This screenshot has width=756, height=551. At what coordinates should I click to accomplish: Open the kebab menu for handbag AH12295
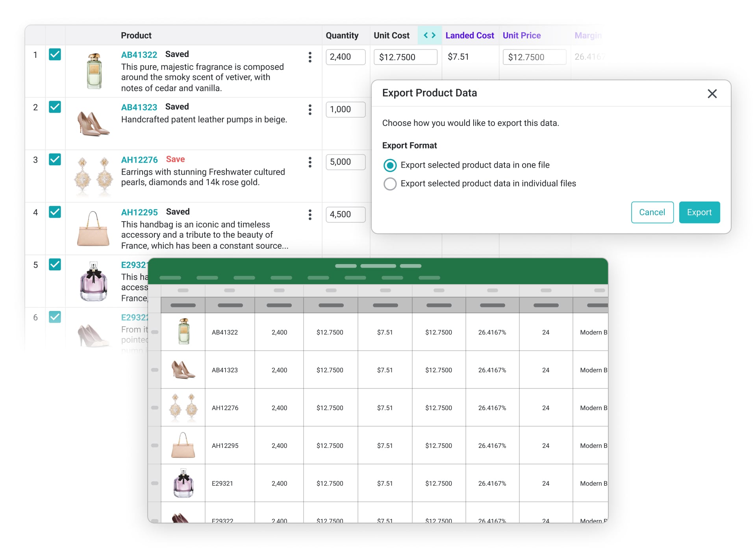[310, 214]
